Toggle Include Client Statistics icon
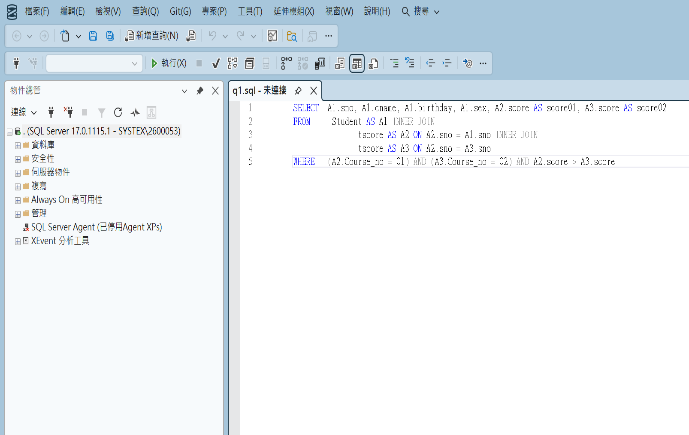The image size is (689, 435). pos(320,64)
